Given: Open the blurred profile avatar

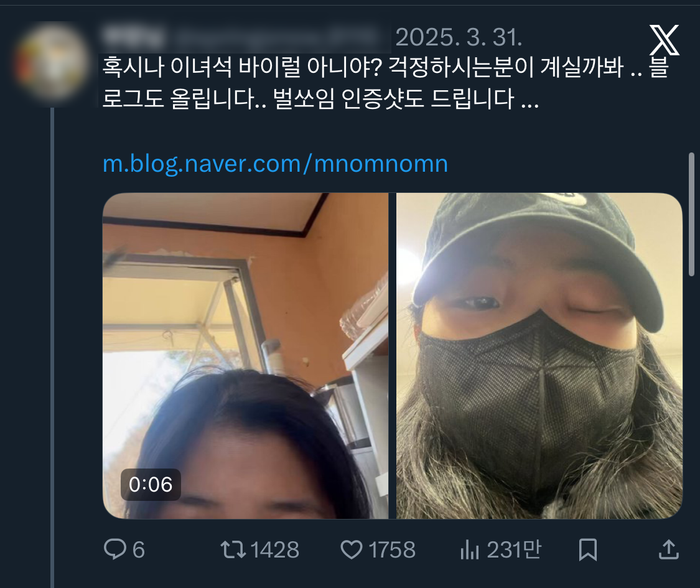Looking at the screenshot, I should coord(51,61).
